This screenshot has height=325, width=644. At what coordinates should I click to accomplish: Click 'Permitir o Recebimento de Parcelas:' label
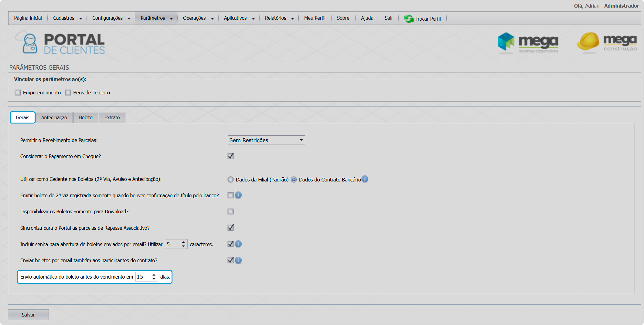pyautogui.click(x=59, y=140)
